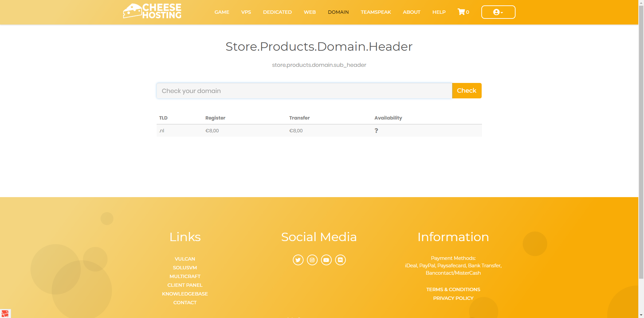Open the Twitter social media icon

pos(298,260)
